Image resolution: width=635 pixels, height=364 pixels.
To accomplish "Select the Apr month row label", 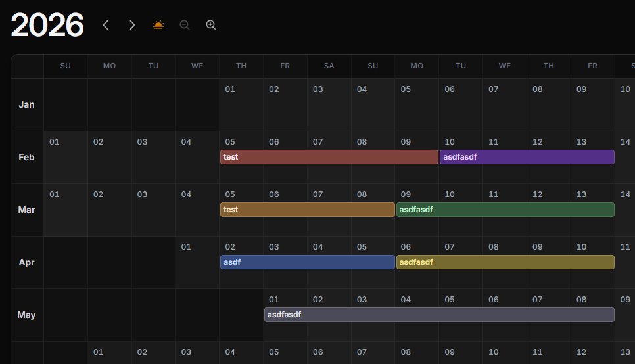I will pos(27,263).
